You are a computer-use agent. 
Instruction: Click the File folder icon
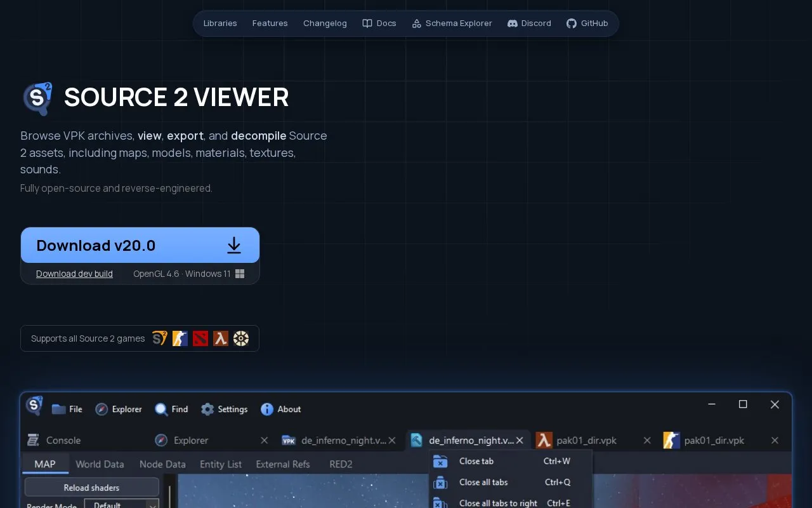tap(59, 409)
